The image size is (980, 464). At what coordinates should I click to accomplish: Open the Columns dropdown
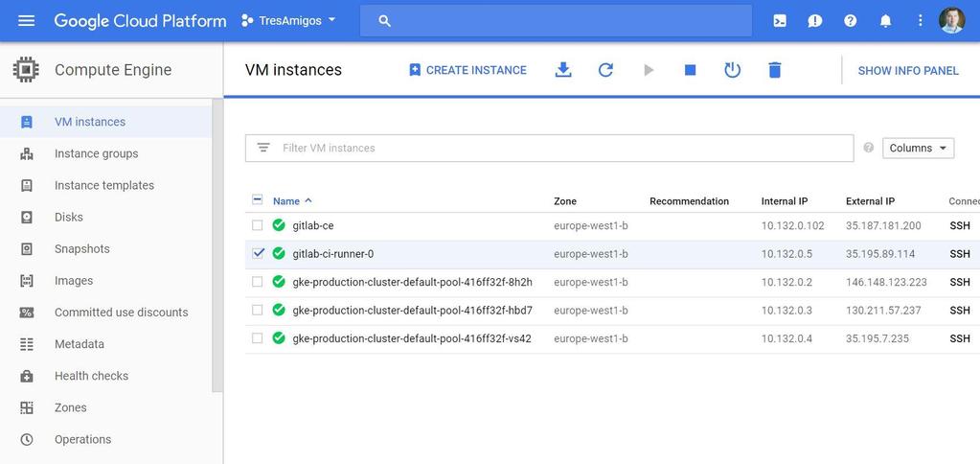click(918, 149)
